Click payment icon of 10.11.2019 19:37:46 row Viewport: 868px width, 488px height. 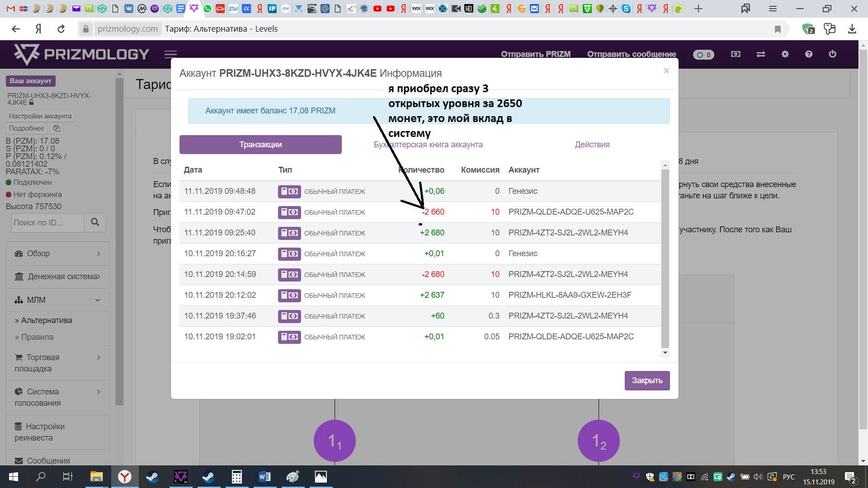[289, 316]
